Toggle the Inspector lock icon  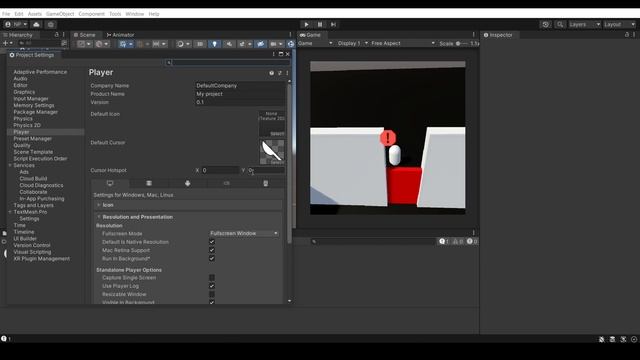(627, 35)
